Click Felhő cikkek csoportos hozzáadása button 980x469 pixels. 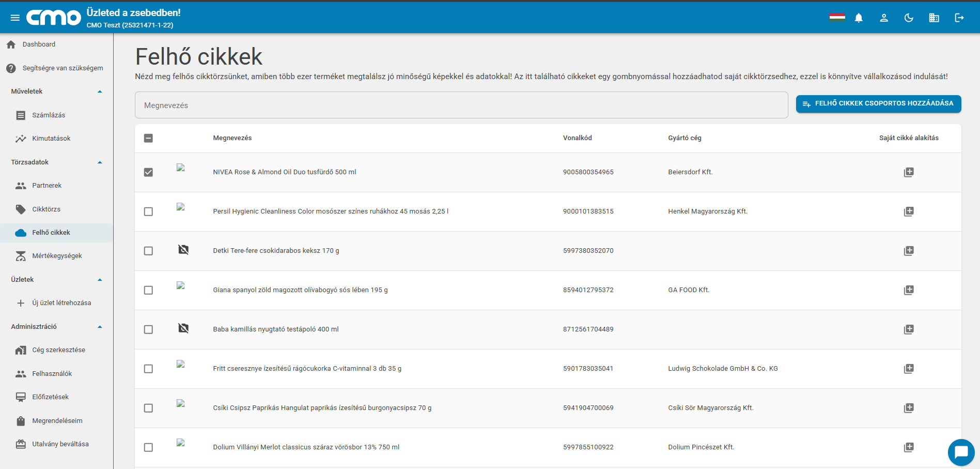pyautogui.click(x=878, y=104)
